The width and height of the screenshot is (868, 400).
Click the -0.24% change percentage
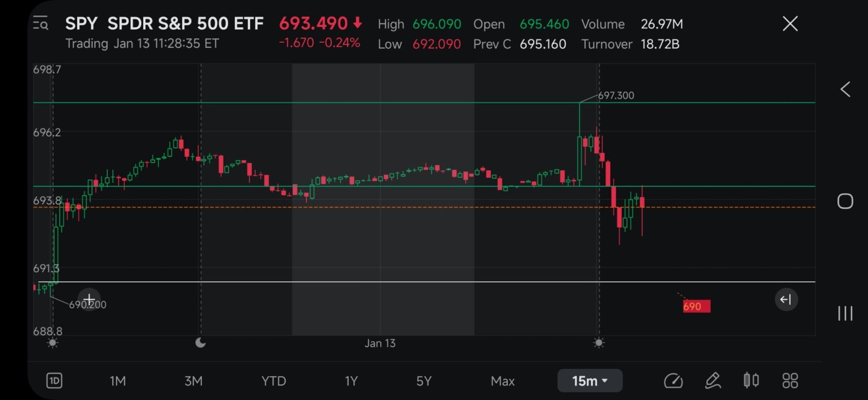[340, 43]
